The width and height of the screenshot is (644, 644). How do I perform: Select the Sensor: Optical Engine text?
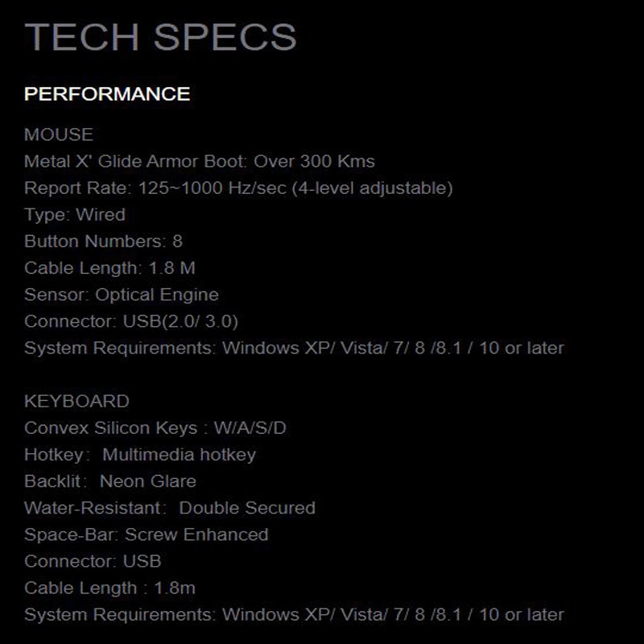coord(122,295)
